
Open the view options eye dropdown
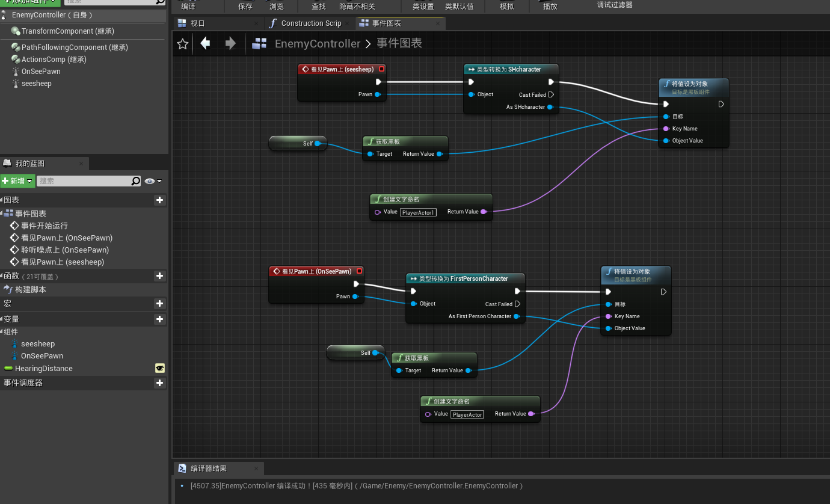click(153, 181)
